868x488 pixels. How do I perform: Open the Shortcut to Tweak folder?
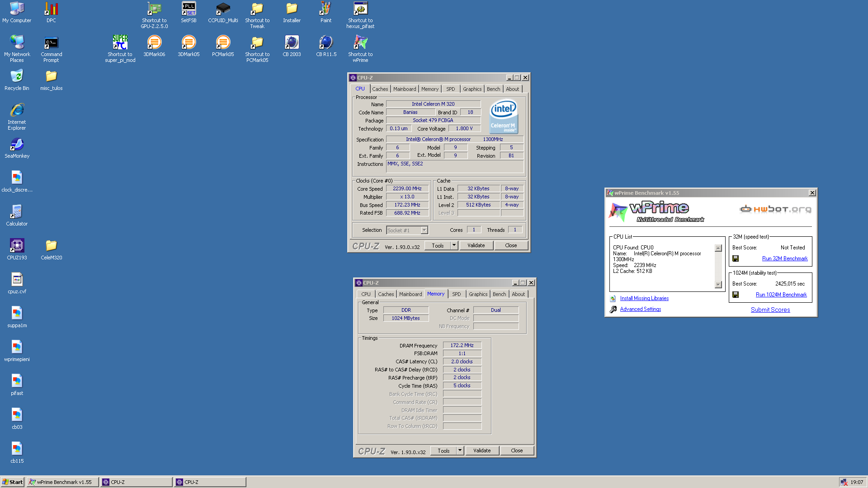coord(257,15)
